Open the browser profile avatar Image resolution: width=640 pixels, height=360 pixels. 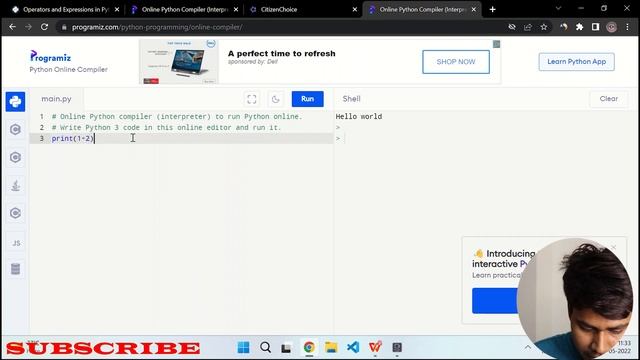[x=611, y=27]
